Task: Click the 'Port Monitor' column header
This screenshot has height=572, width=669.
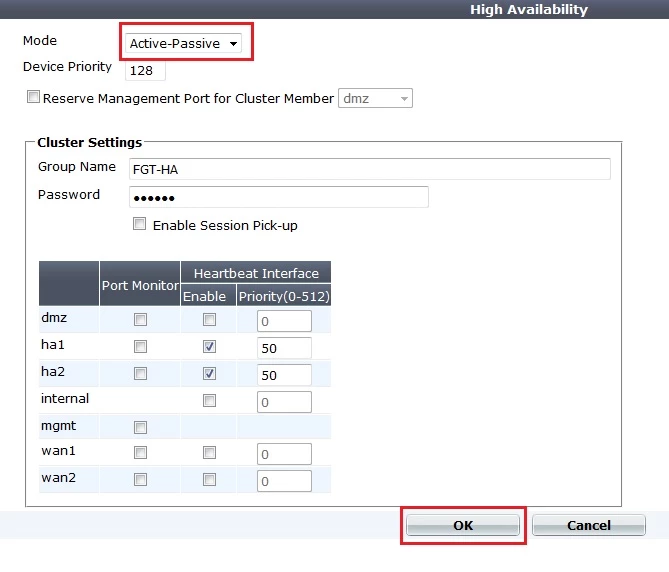Action: click(x=140, y=285)
